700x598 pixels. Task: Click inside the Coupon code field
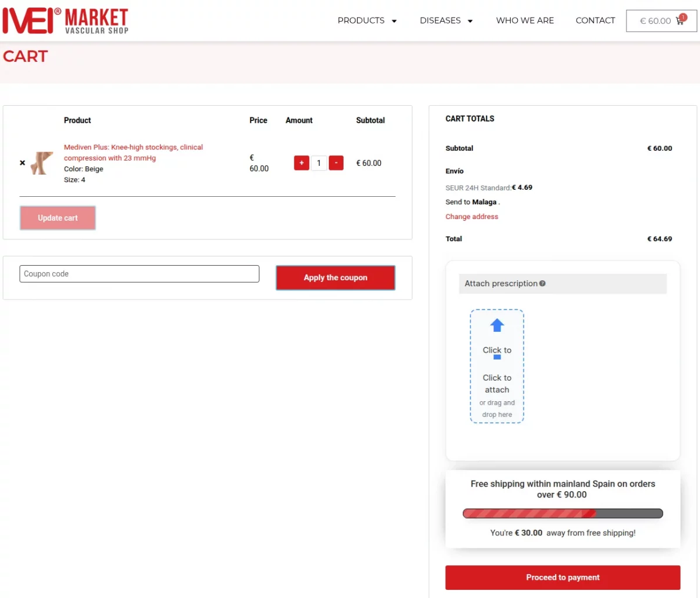(139, 273)
